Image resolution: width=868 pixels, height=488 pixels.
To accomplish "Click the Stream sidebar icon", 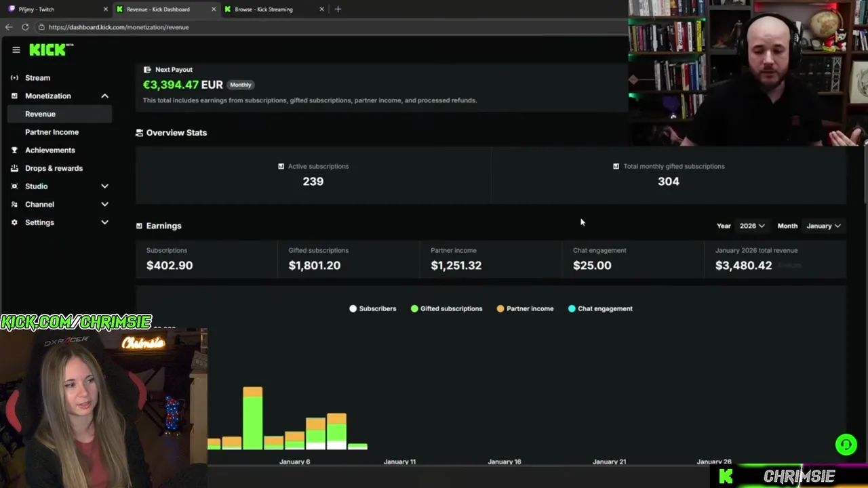I will [14, 78].
